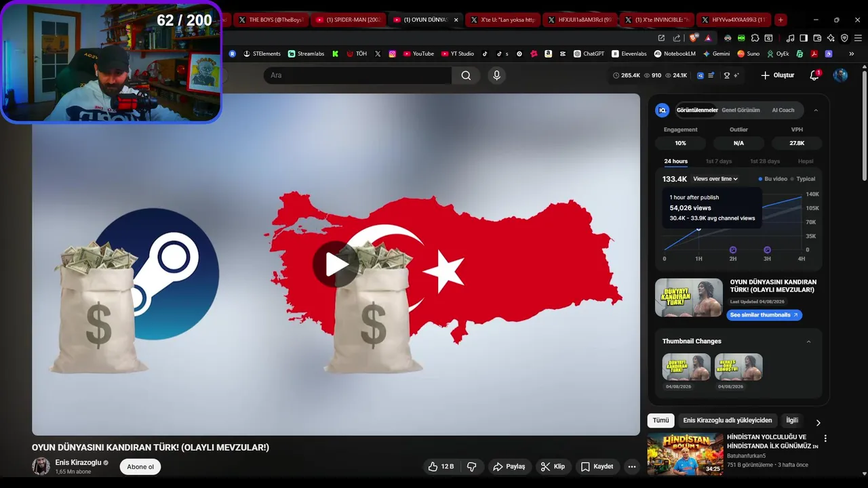The image size is (868, 488).
Task: Switch to the Görüntülenmeler tab
Action: pos(697,110)
